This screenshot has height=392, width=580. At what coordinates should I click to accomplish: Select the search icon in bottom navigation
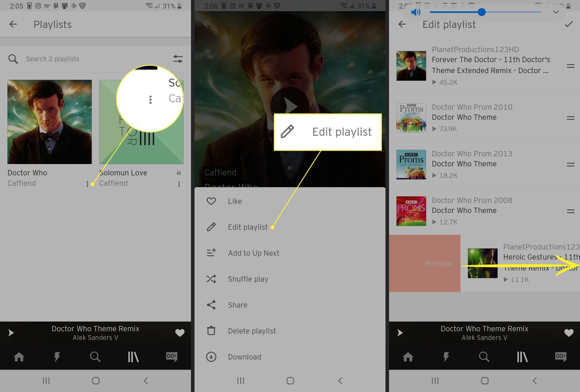pos(95,357)
